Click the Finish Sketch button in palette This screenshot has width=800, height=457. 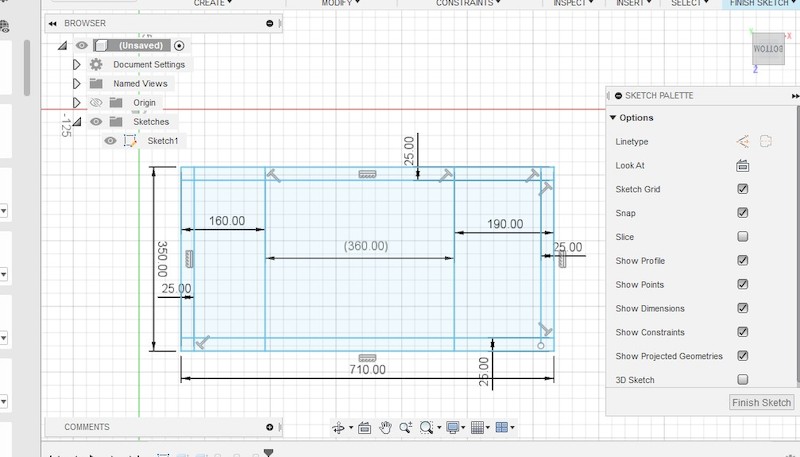coord(761,402)
